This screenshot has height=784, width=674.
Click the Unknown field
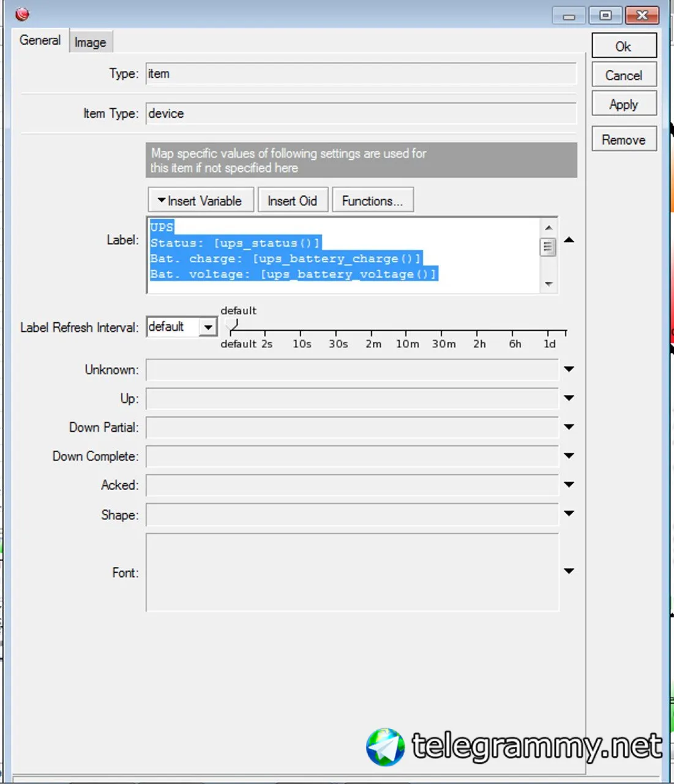pos(352,370)
